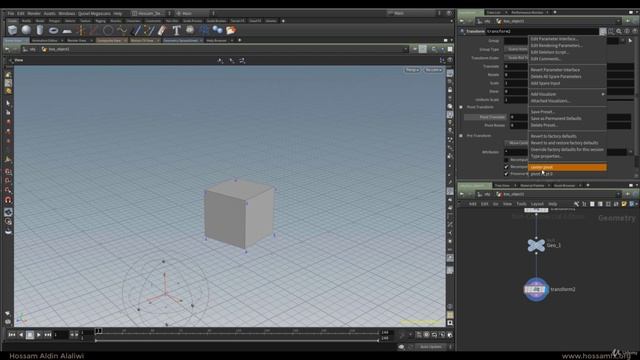Collapse the Pre-Transform section

tap(461, 136)
